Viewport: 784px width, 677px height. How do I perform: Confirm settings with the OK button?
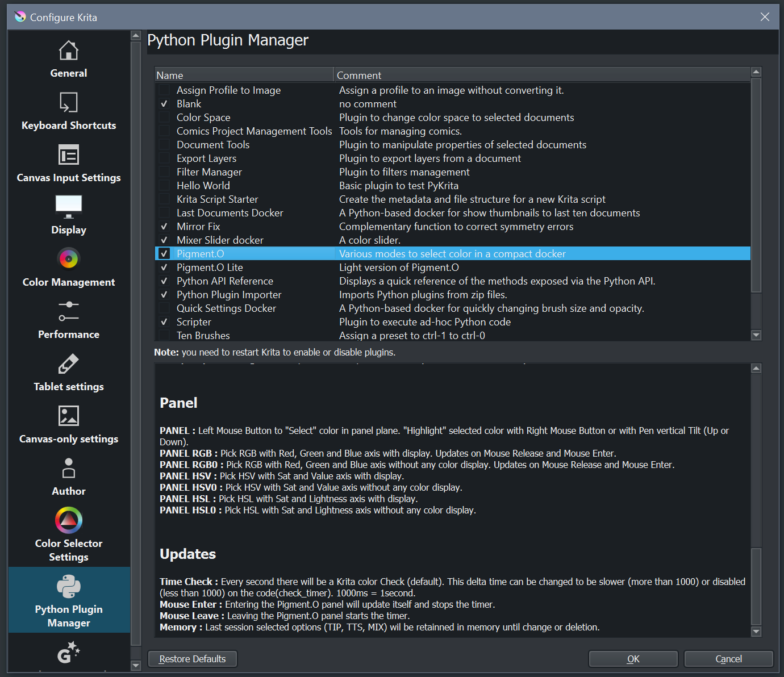tap(633, 659)
